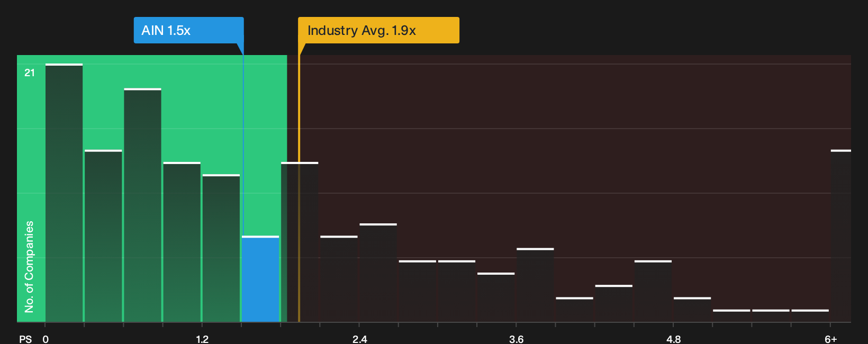Viewport: 868px width, 344px height.
Task: Click the '2.4' x-axis label
Action: [359, 339]
